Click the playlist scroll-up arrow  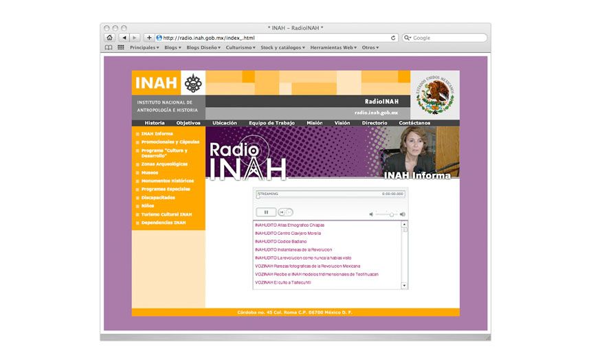point(405,225)
